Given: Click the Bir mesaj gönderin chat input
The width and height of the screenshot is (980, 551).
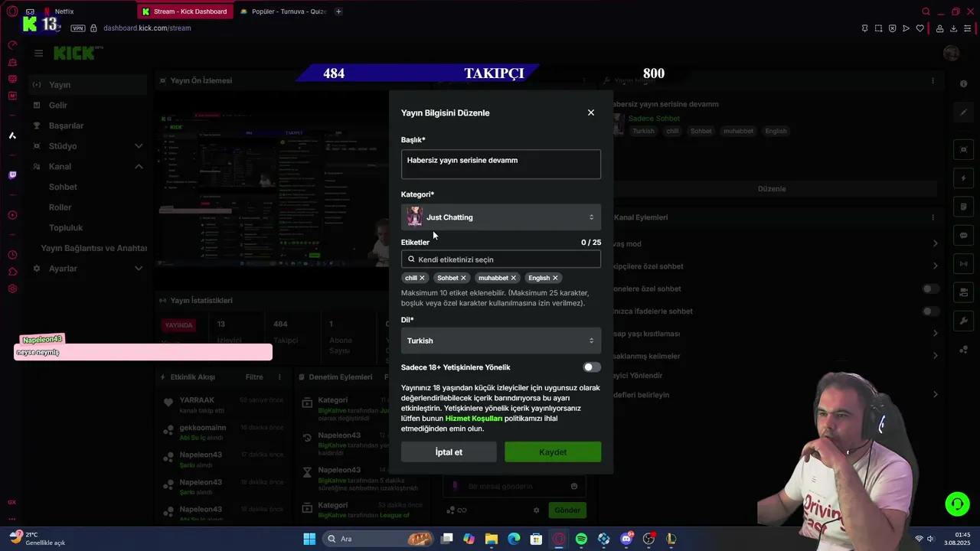Looking at the screenshot, I should 513,486.
